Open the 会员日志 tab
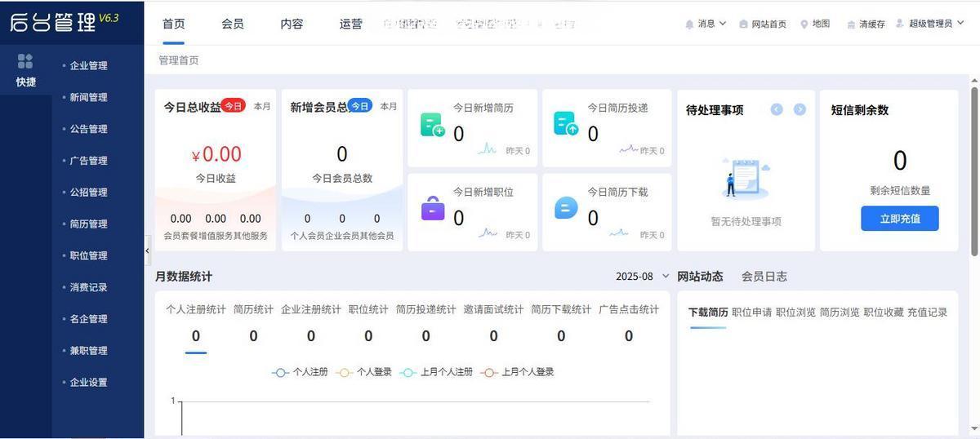The height and width of the screenshot is (439, 980). (x=764, y=277)
